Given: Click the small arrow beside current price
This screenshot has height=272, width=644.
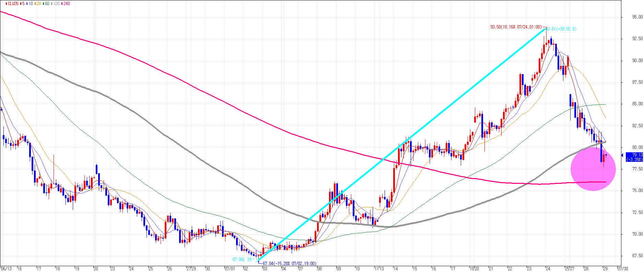Looking at the screenshot, I should coord(622,155).
